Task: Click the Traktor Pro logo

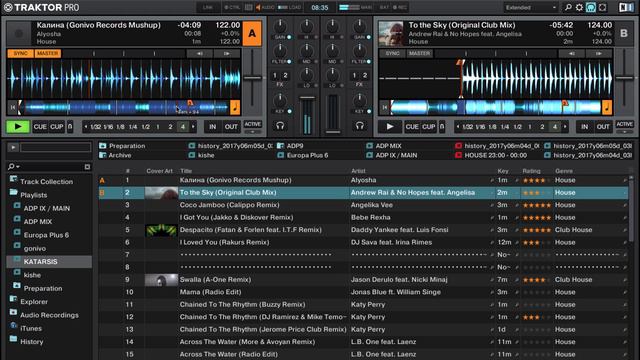Action: pos(41,8)
